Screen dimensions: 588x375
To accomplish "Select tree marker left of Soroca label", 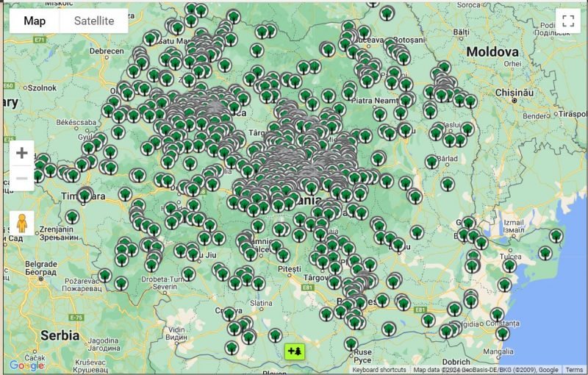I will (x=387, y=14).
